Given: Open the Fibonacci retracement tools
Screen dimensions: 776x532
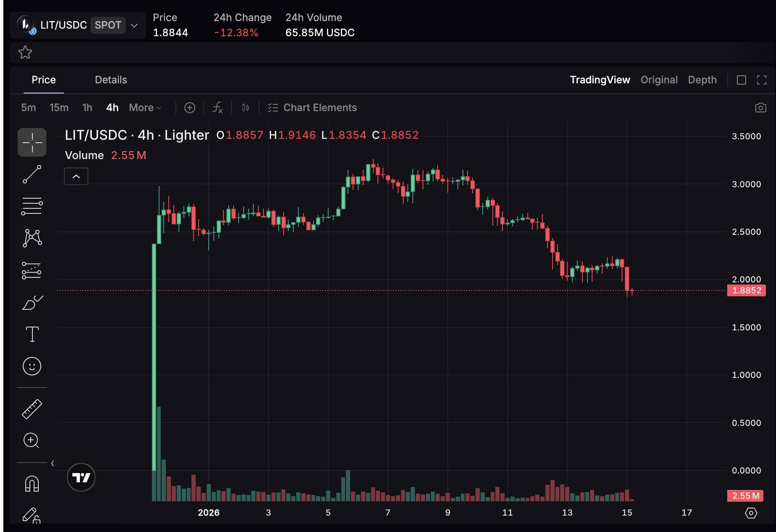Looking at the screenshot, I should pos(32,205).
